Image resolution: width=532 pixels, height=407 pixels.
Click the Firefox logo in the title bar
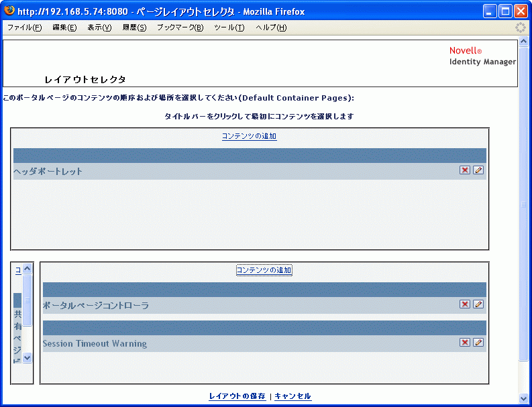(9, 11)
